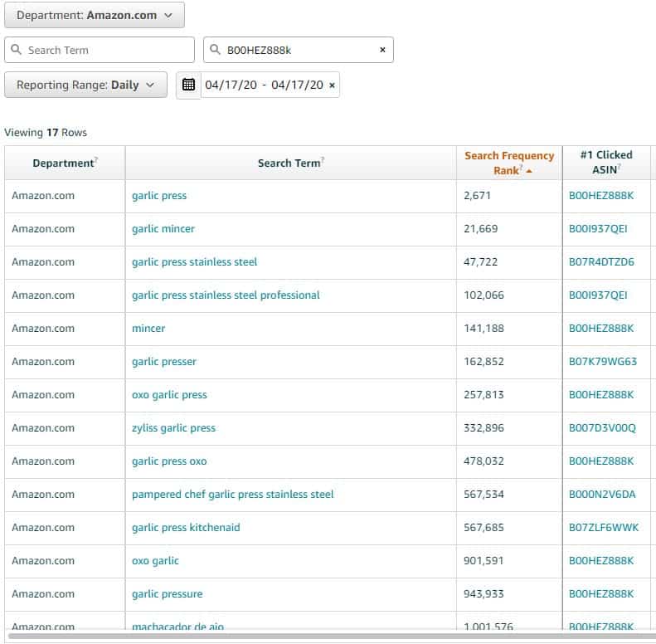Open 'garlic press stainless steel professional' link
Image resolution: width=656 pixels, height=644 pixels.
click(x=226, y=295)
